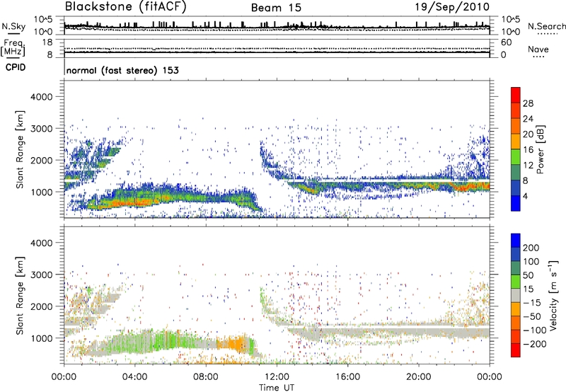Click '3000' on the velocity panel range axis

pyautogui.click(x=42, y=275)
